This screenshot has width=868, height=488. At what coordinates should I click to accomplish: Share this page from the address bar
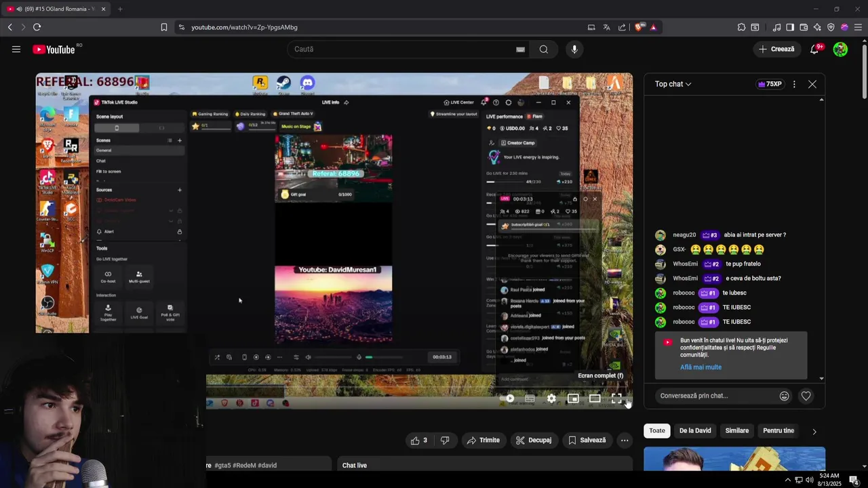(x=622, y=27)
